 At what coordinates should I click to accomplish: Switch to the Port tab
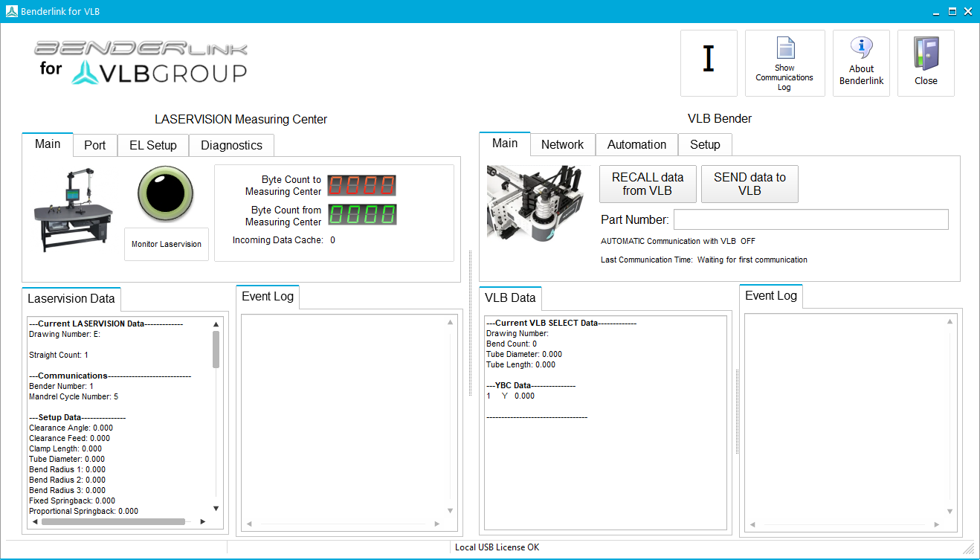click(x=95, y=145)
